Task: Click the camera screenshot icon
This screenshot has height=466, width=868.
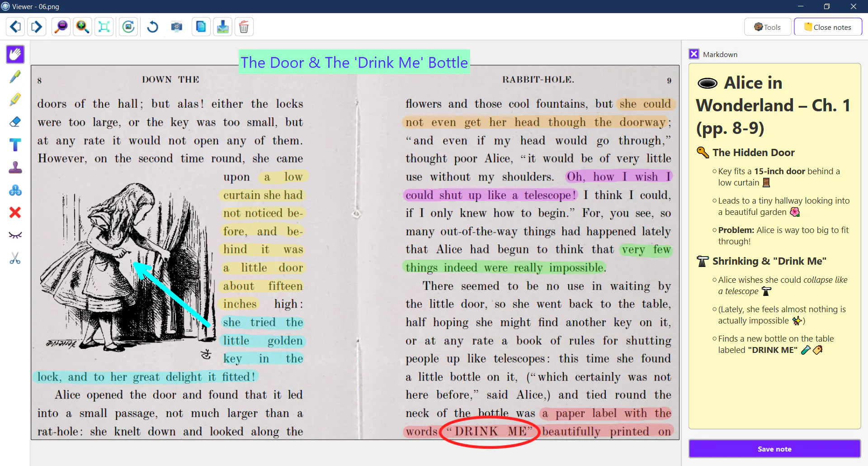Action: click(x=177, y=27)
